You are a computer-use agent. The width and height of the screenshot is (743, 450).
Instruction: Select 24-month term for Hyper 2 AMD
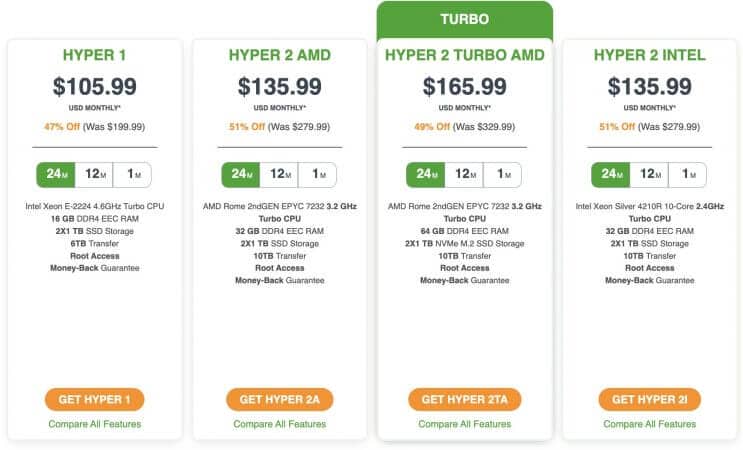[241, 174]
